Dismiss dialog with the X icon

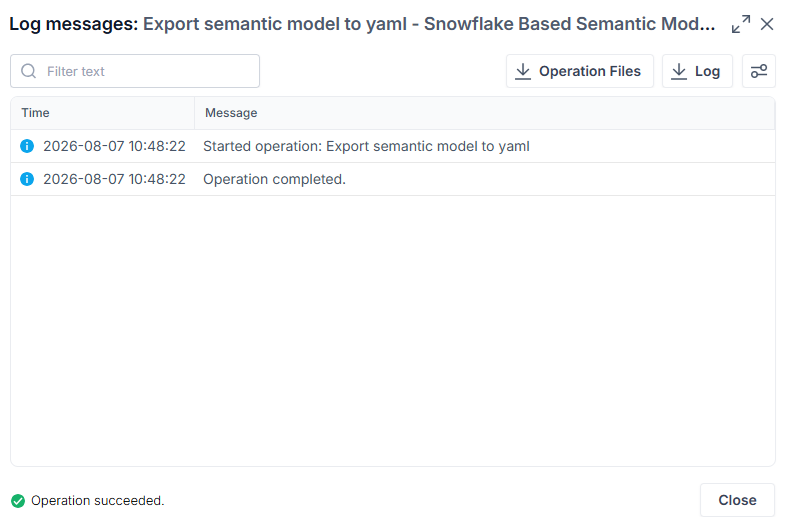(x=767, y=24)
